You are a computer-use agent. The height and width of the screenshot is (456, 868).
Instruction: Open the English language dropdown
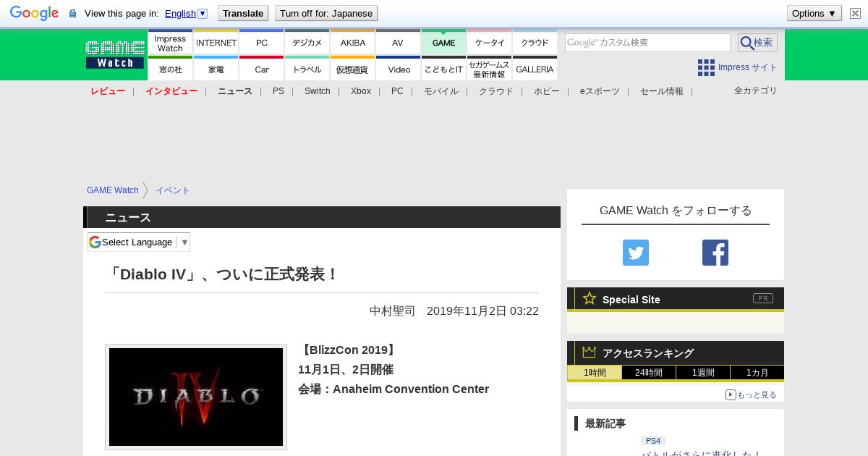pyautogui.click(x=186, y=13)
